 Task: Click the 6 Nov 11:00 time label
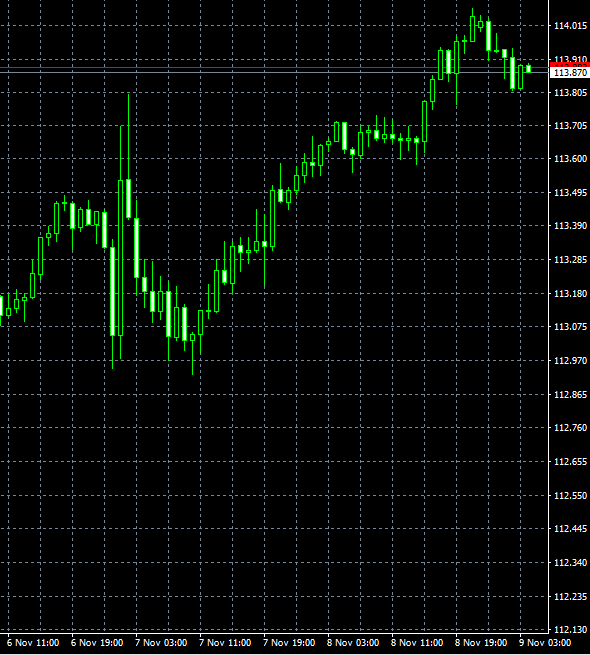(33, 643)
